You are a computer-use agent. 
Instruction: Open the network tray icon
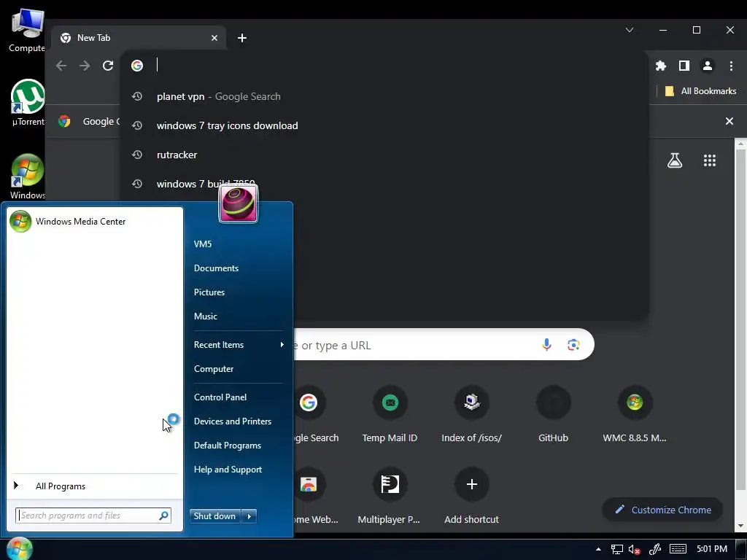pos(617,550)
